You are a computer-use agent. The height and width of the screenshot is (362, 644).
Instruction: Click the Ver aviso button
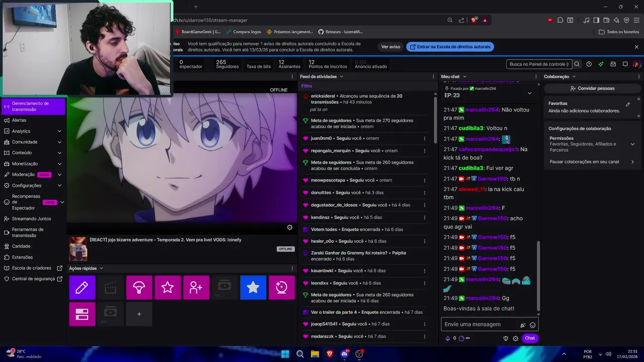(390, 47)
